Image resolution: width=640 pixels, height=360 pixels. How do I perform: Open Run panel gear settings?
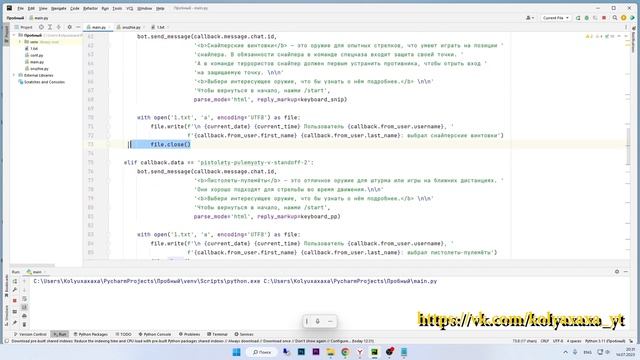click(617, 271)
